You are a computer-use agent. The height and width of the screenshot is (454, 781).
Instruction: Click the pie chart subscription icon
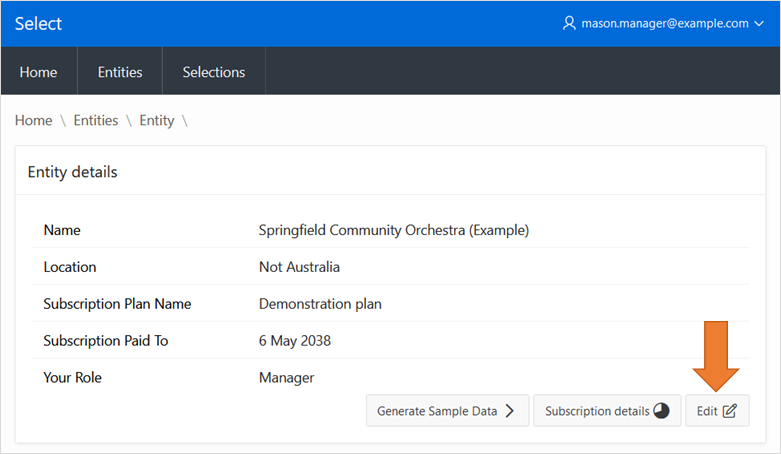[x=661, y=411]
